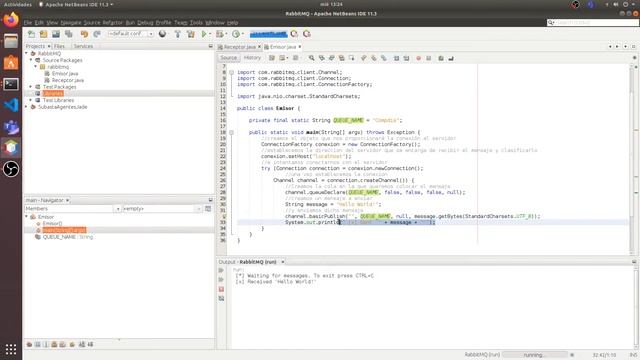Click the Save All toolbar icon
The width and height of the screenshot is (640, 360).
pos(69,34)
